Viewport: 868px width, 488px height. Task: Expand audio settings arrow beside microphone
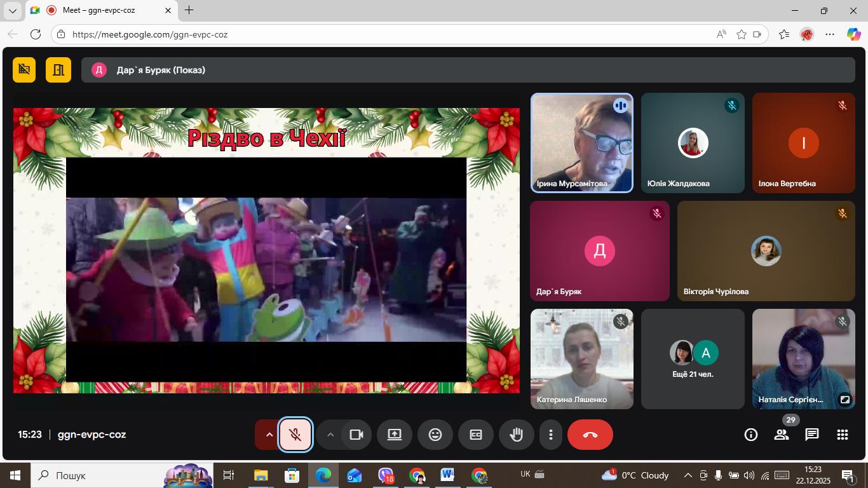[269, 435]
